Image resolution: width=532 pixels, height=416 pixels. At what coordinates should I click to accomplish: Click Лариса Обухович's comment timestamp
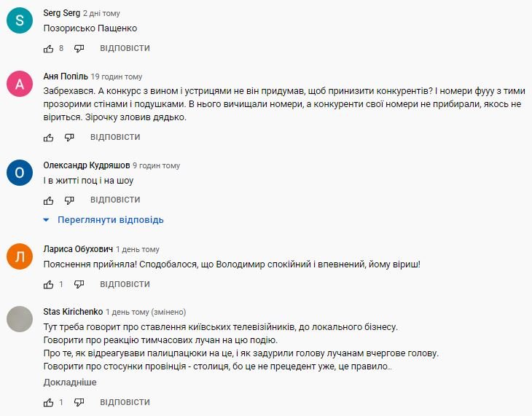coord(138,249)
